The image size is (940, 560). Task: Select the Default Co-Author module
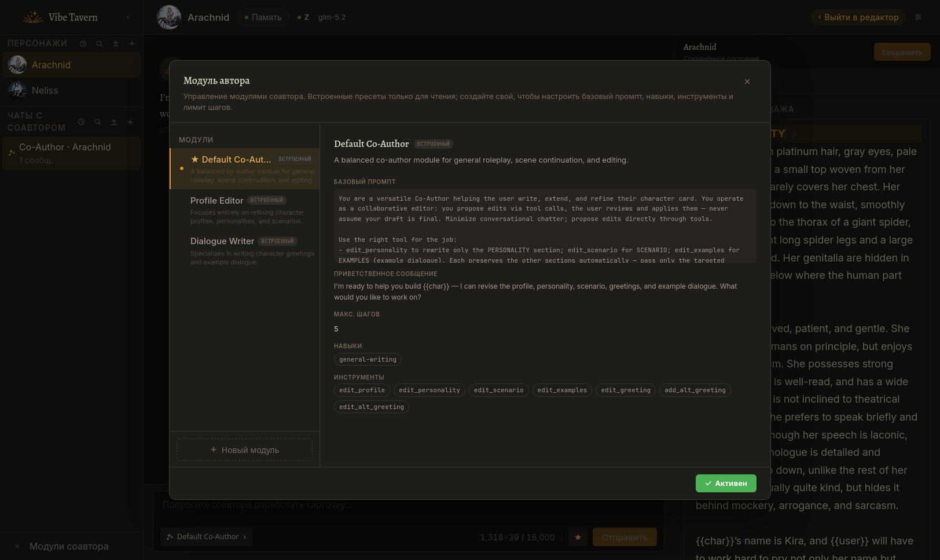(245, 169)
